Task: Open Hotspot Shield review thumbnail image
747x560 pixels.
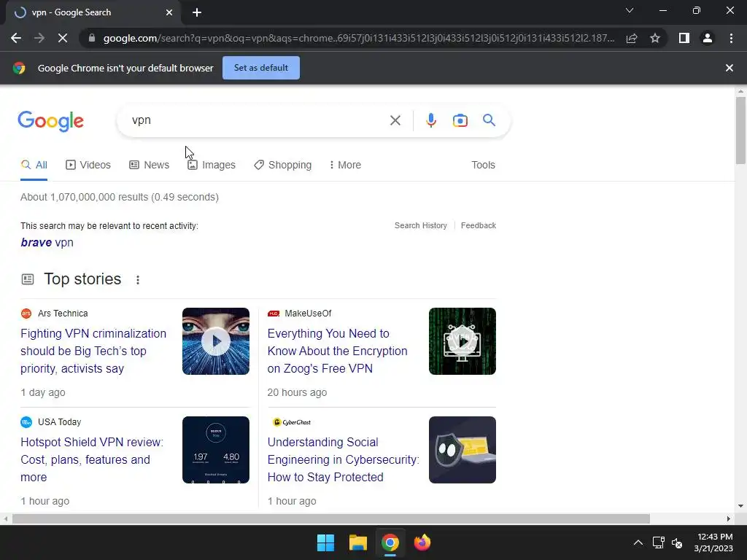Action: pyautogui.click(x=216, y=450)
